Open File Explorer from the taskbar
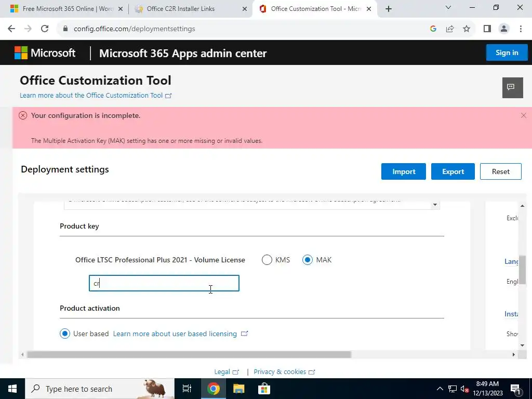 [239, 389]
